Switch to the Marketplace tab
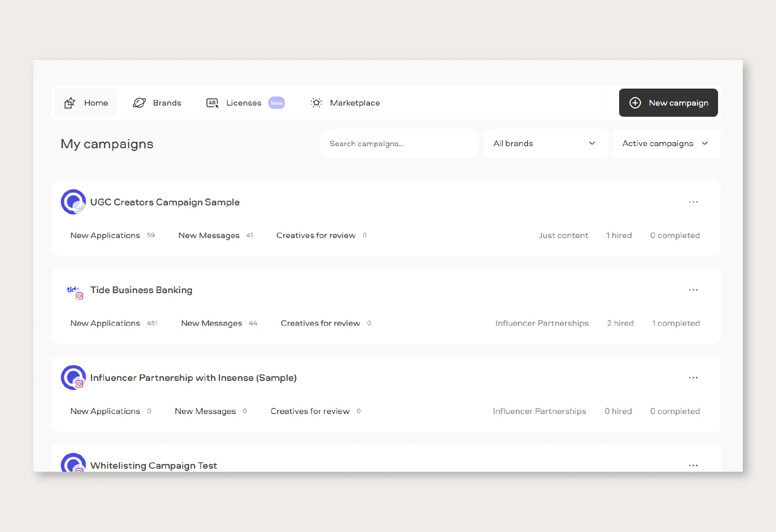The image size is (776, 532). (x=354, y=103)
